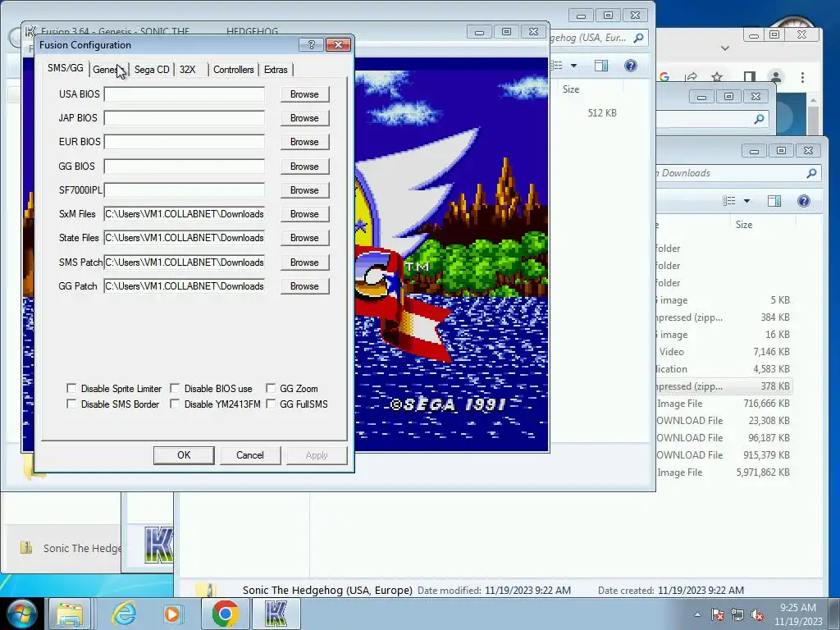Open the Chrome profile avatar icon

pyautogui.click(x=776, y=77)
